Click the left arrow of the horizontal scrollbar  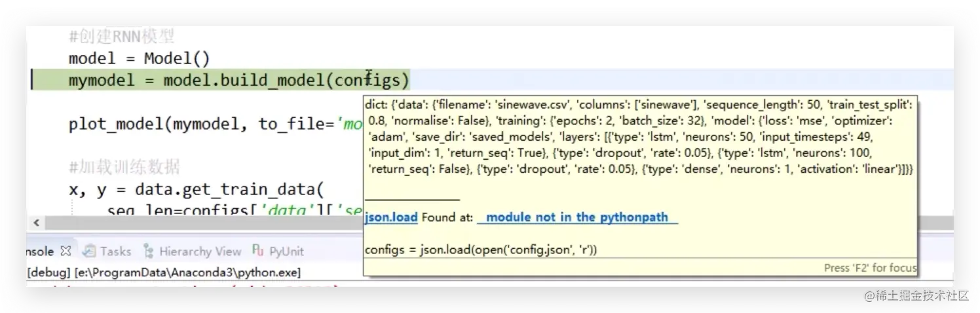point(36,223)
